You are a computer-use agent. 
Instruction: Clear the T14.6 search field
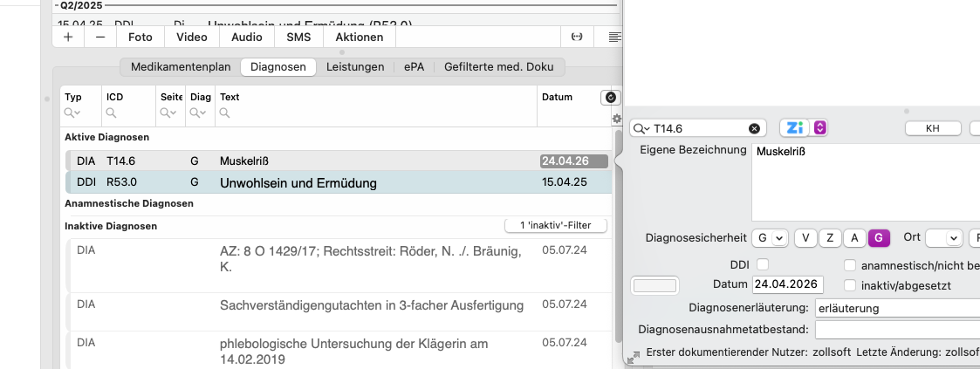(x=754, y=128)
